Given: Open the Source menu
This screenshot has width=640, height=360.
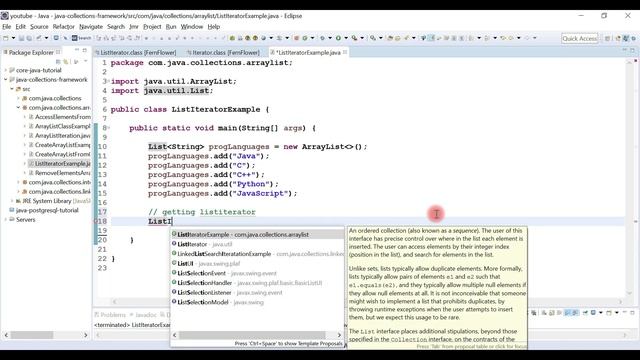Looking at the screenshot, I should [39, 27].
